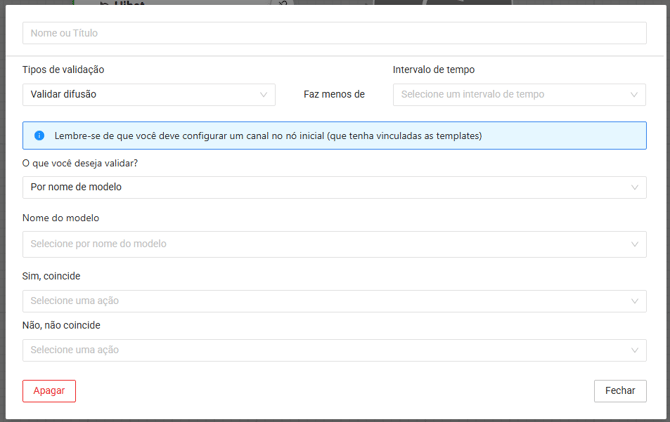The width and height of the screenshot is (670, 422).
Task: Click the arrow on 'O que você deseja validar' select
Action: pos(634,187)
